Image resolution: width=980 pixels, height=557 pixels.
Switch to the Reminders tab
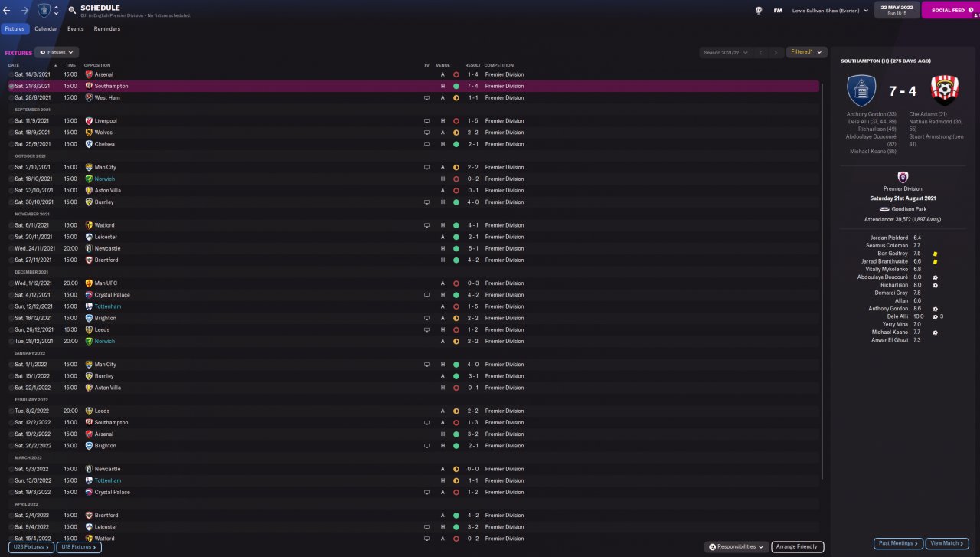106,29
